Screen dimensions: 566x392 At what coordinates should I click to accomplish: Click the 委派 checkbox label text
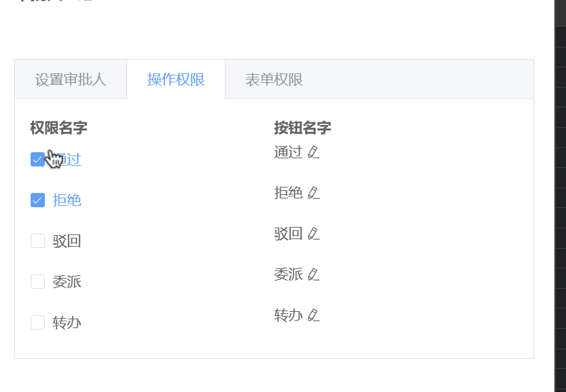pyautogui.click(x=67, y=282)
